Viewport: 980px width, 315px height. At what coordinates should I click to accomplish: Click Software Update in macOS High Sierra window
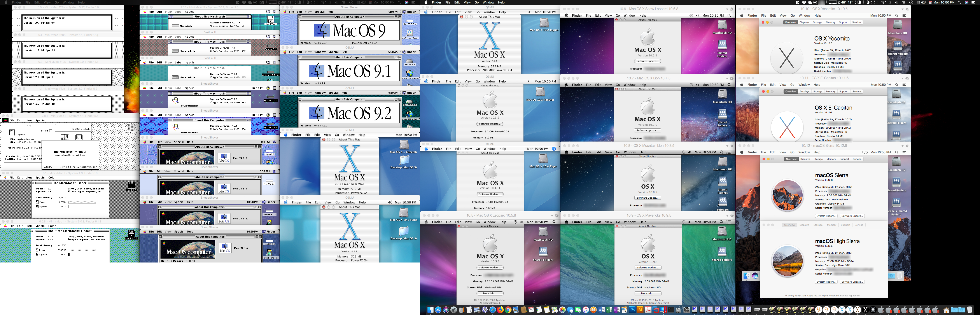click(852, 282)
